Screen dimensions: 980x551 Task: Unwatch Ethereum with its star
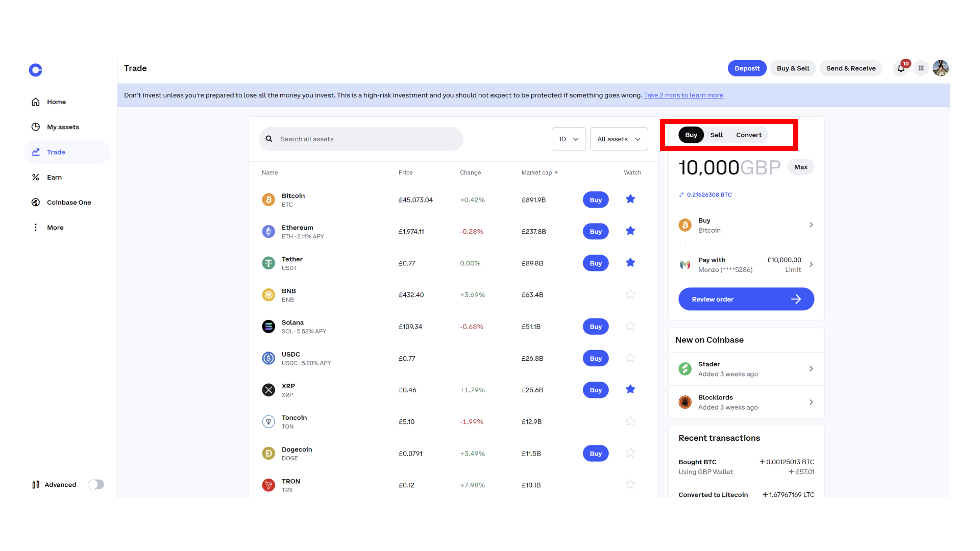[630, 231]
